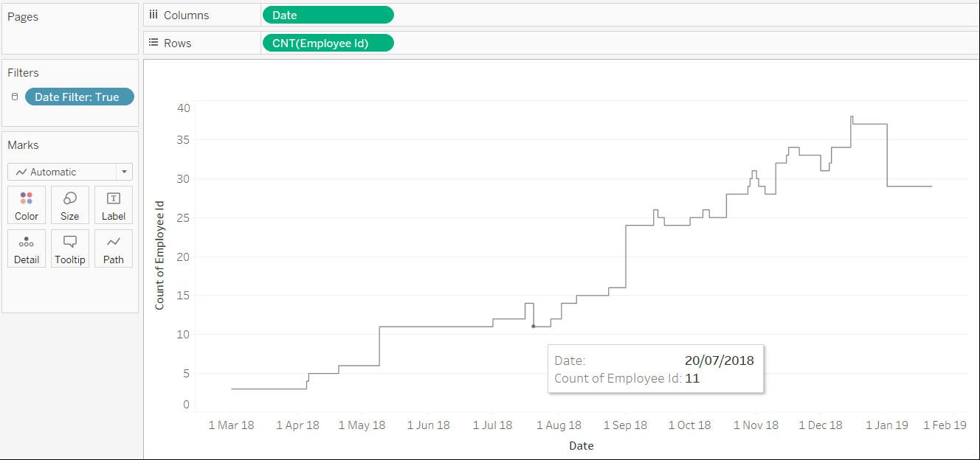Select the vertical Count of Employee Id axis title
This screenshot has height=460, width=980.
coord(159,255)
